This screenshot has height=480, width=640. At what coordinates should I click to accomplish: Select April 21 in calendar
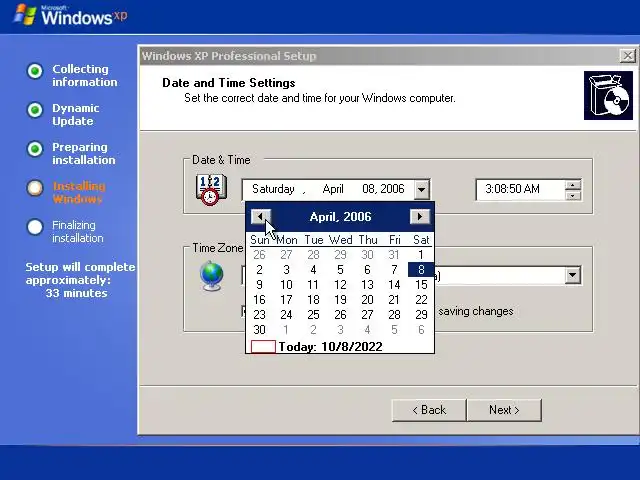point(394,300)
